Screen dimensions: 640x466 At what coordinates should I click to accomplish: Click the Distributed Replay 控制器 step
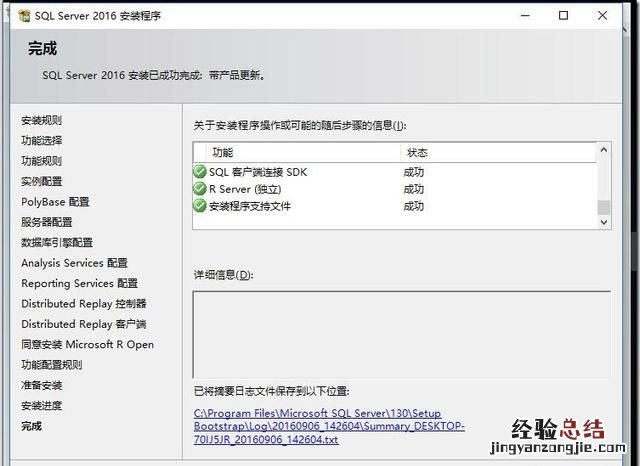click(x=84, y=304)
